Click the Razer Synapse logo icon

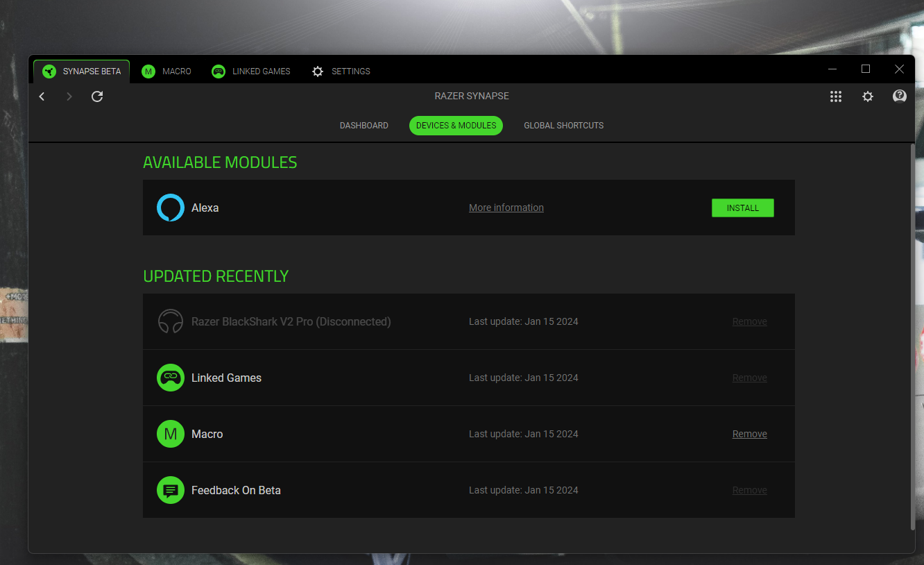[49, 71]
